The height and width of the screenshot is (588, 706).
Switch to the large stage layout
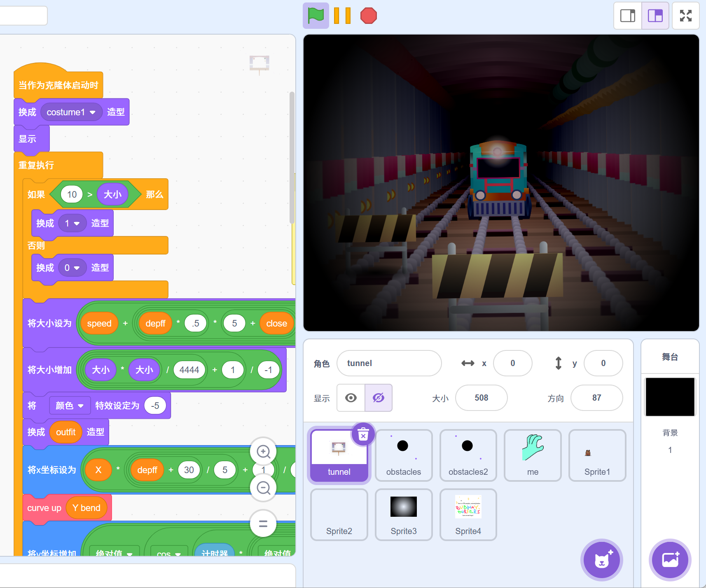pyautogui.click(x=655, y=16)
